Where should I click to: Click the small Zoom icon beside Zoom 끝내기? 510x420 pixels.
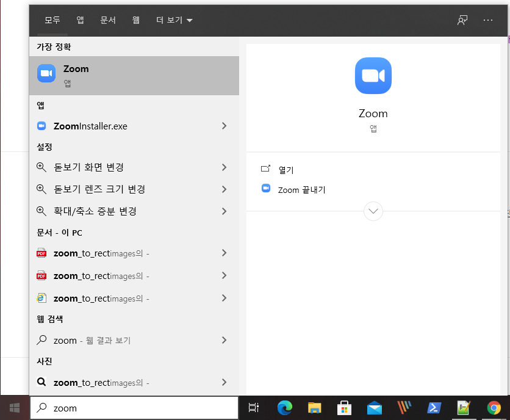[266, 188]
